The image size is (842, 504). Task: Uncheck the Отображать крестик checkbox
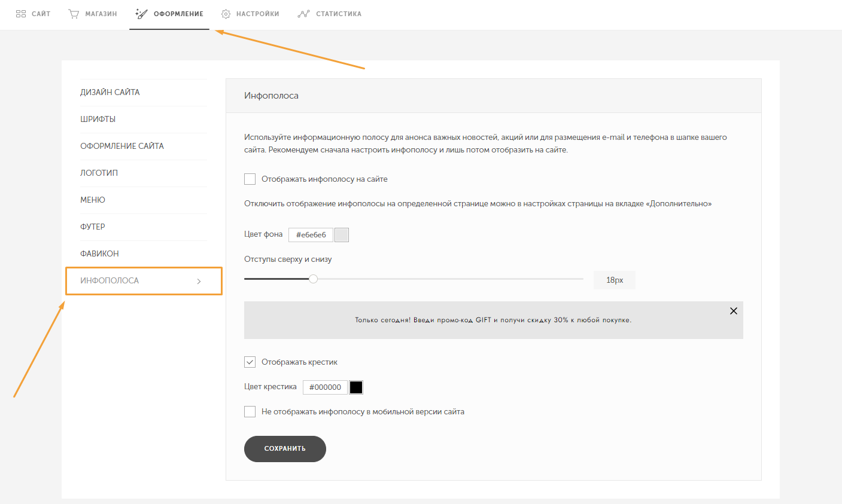250,362
